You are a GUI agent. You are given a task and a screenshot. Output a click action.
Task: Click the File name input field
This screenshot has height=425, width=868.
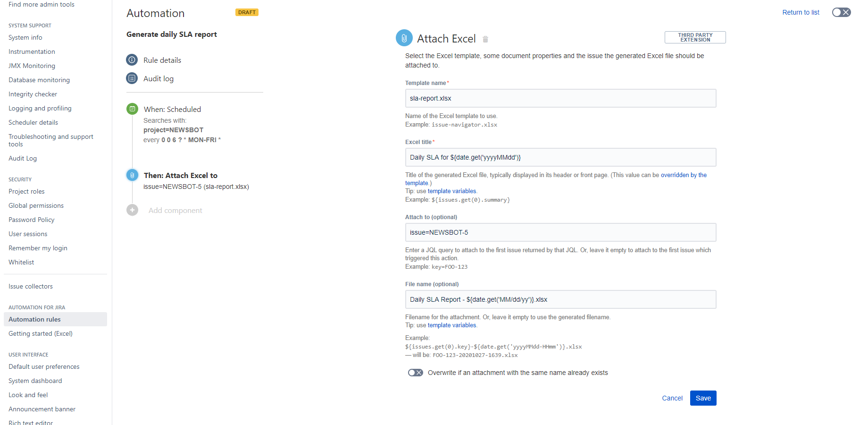point(560,299)
